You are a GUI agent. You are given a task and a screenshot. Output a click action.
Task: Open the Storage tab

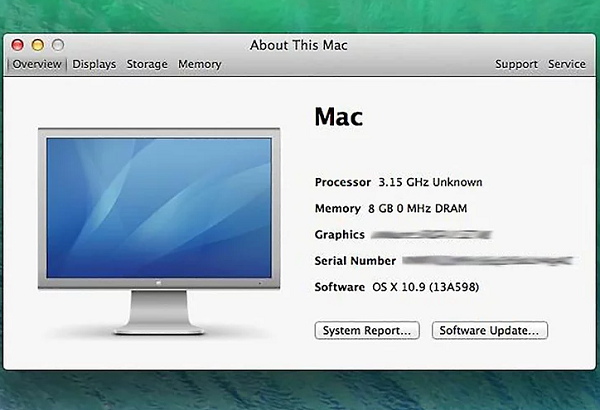pos(147,64)
